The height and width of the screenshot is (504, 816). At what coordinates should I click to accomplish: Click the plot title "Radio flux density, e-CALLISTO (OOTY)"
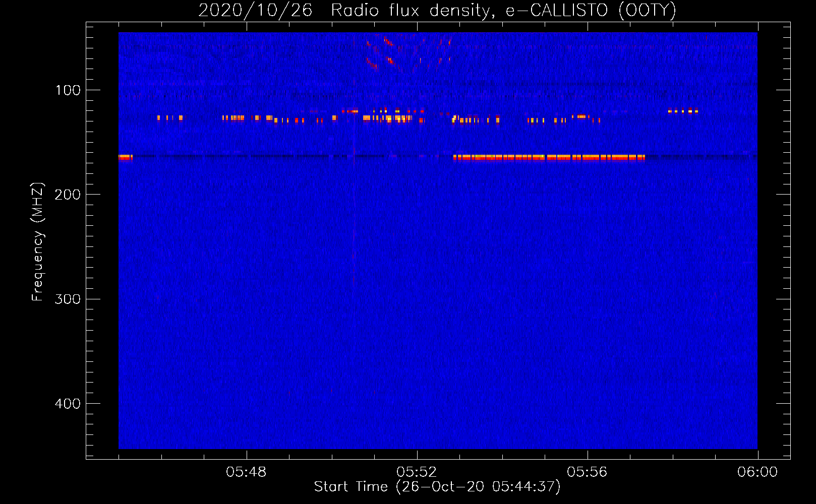pyautogui.click(x=503, y=11)
